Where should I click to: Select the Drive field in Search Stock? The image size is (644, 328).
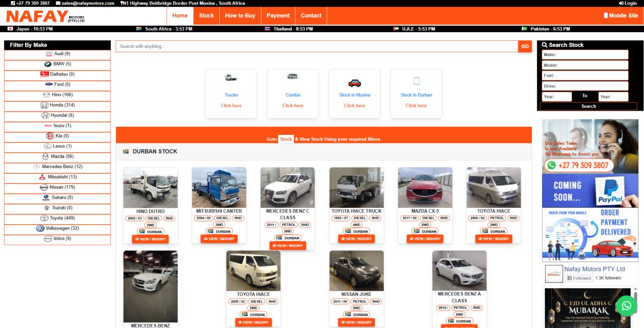585,87
